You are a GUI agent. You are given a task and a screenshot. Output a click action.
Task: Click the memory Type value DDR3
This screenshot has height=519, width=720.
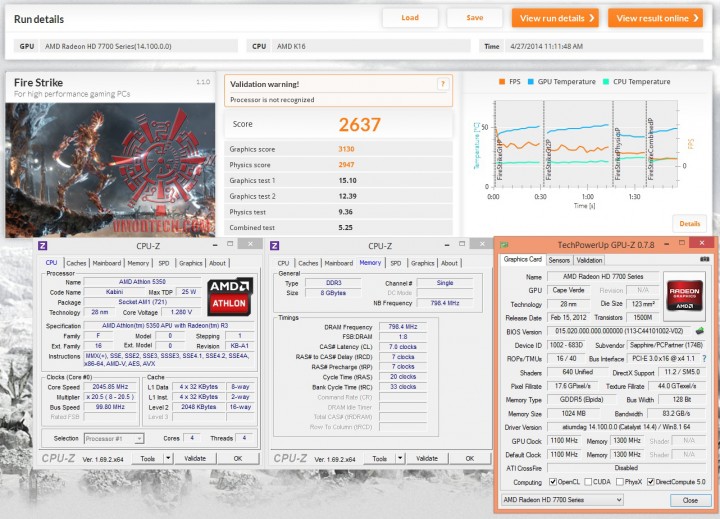point(333,283)
